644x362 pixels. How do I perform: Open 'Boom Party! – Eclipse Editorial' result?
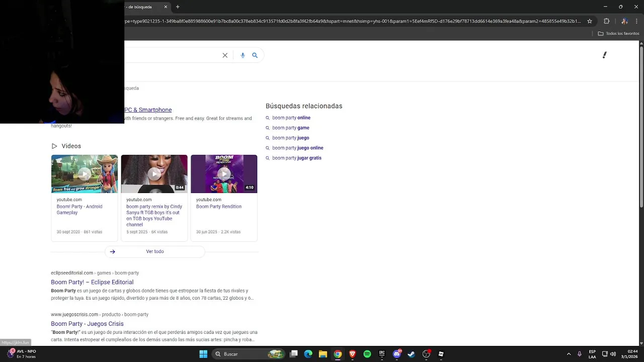tap(92, 282)
